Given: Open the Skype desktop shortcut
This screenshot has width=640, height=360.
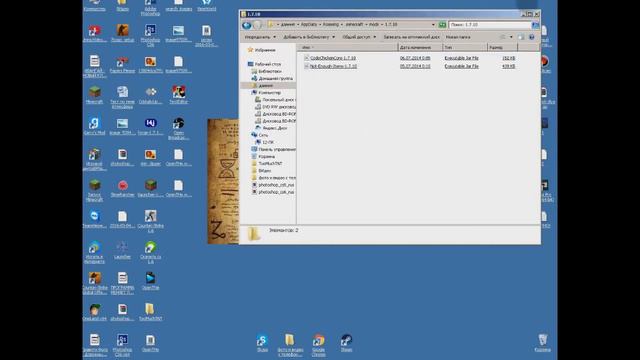Looking at the screenshot, I should coord(262,343).
